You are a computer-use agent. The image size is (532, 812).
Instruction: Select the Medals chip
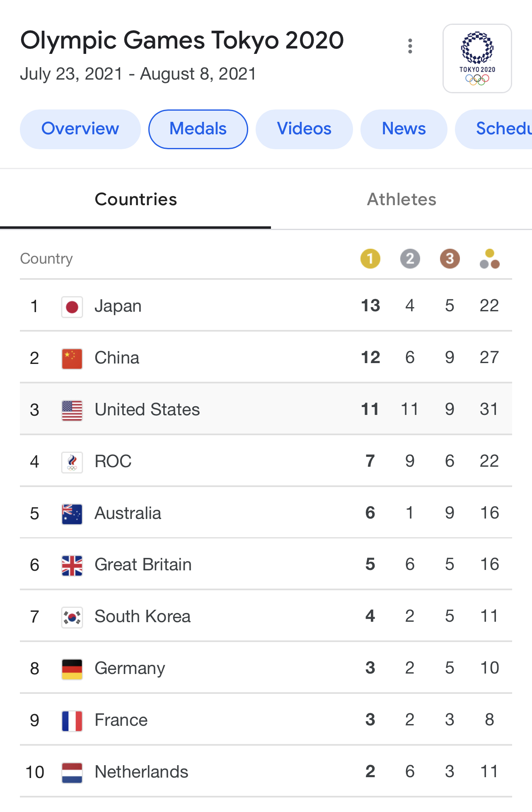[198, 129]
